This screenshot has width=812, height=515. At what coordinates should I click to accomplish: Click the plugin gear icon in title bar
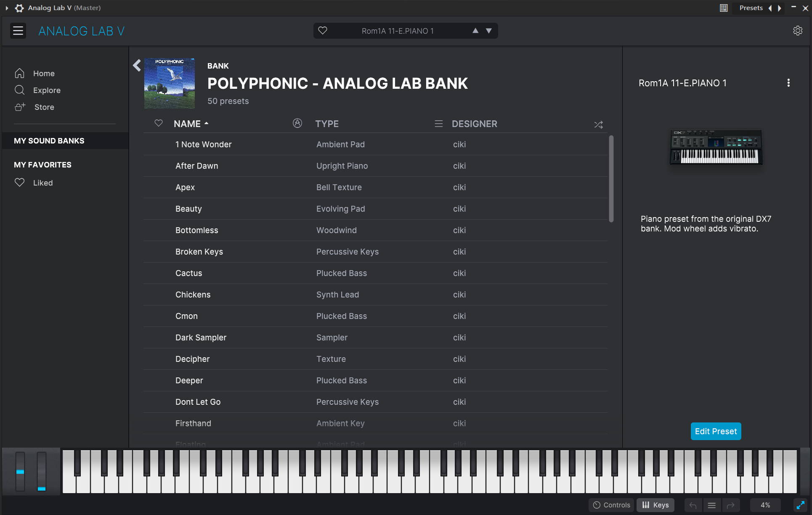(19, 8)
